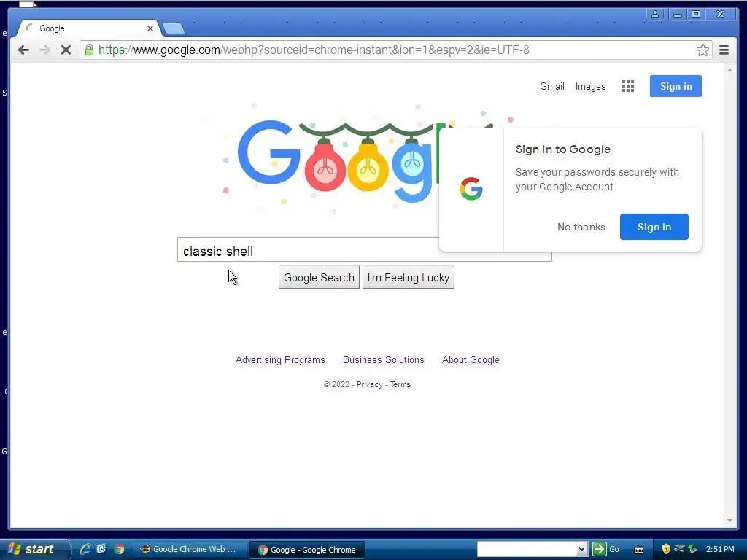The width and height of the screenshot is (747, 560).
Task: Close the Google tab
Action: (150, 28)
